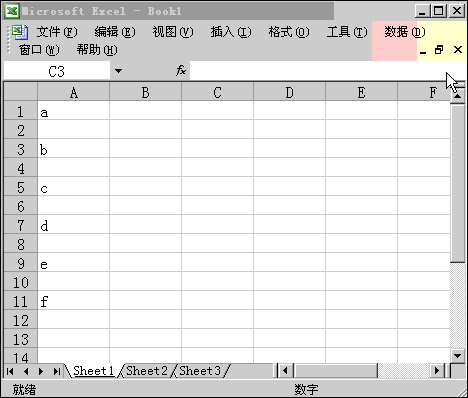The image size is (468, 398).
Task: Click horizontal scrollbar right arrow
Action: tap(437, 371)
